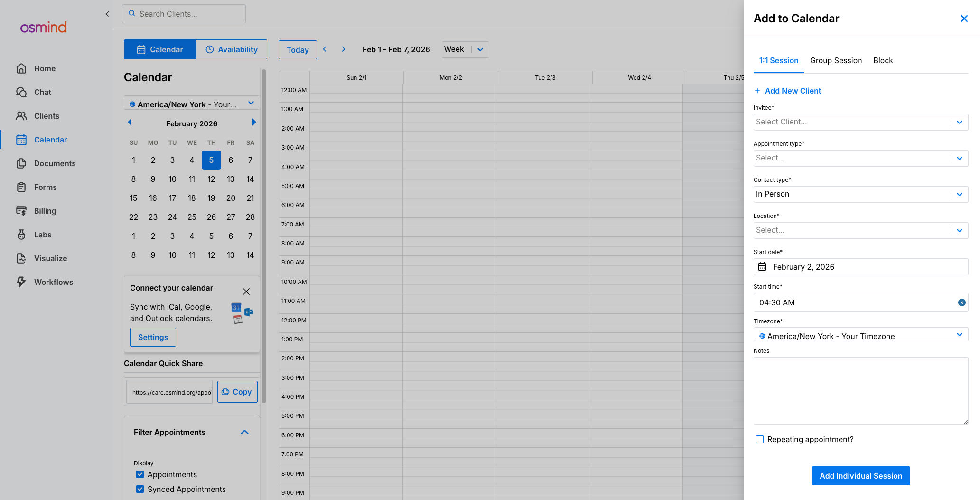Open the Week view dropdown
The height and width of the screenshot is (500, 980).
click(465, 49)
